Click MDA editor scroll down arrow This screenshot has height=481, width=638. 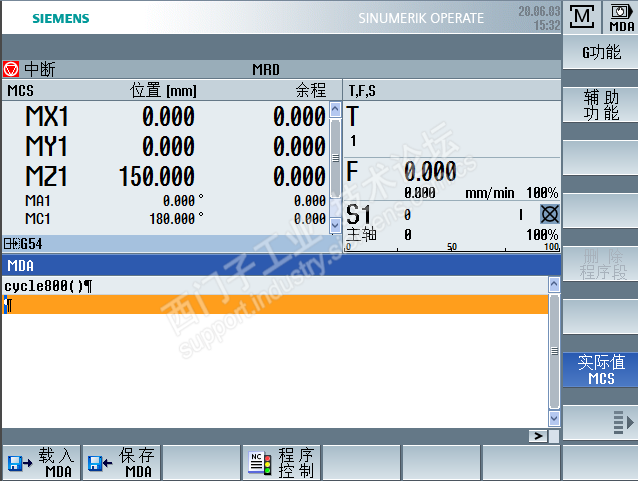(x=554, y=418)
